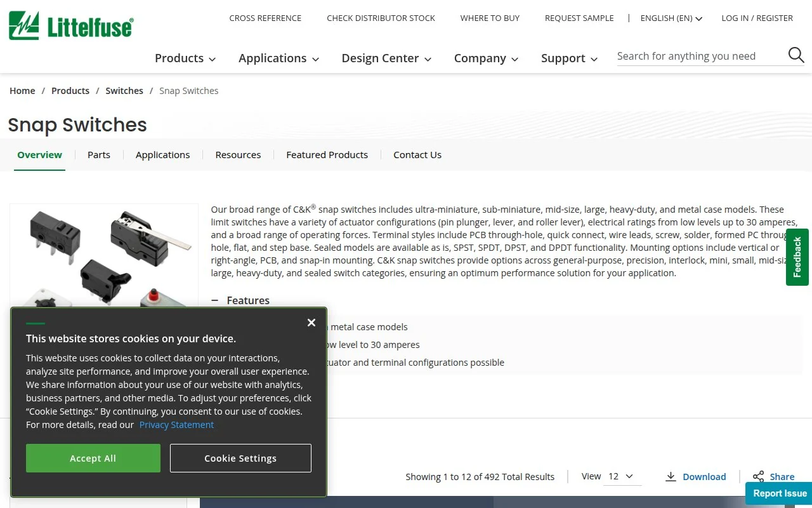The image size is (812, 508).
Task: Click the Accept All cookies button
Action: click(93, 458)
